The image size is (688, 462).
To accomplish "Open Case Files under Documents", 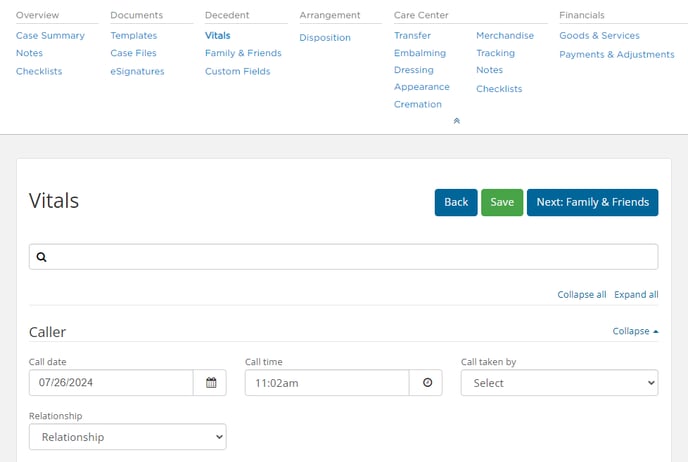I will coord(133,53).
